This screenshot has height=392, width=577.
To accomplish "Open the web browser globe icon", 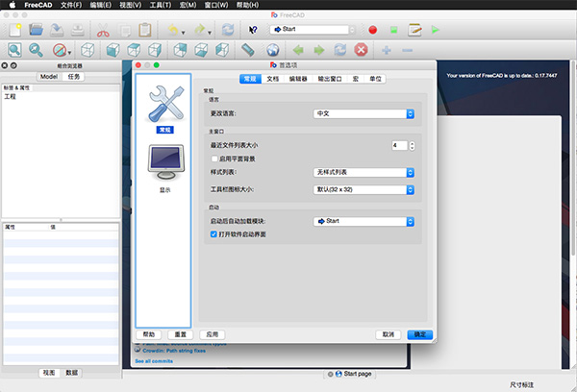I will (x=273, y=50).
